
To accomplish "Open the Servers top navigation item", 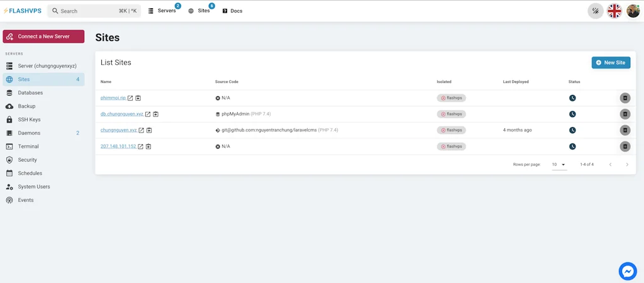I will [x=163, y=11].
